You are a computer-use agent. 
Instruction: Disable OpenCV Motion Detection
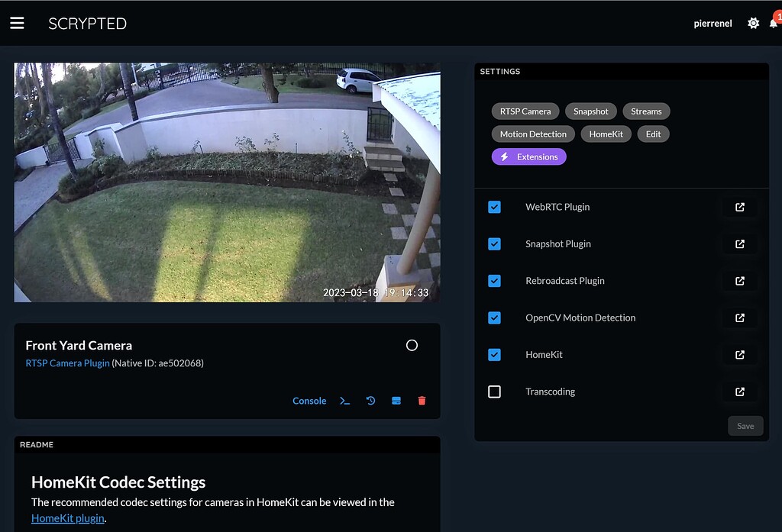point(494,318)
